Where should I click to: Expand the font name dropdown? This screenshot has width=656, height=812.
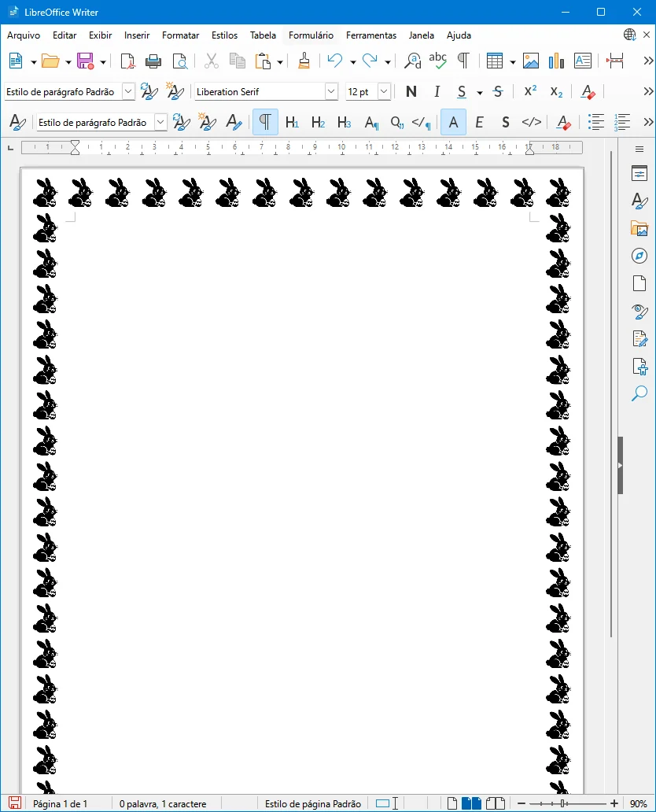tap(331, 92)
